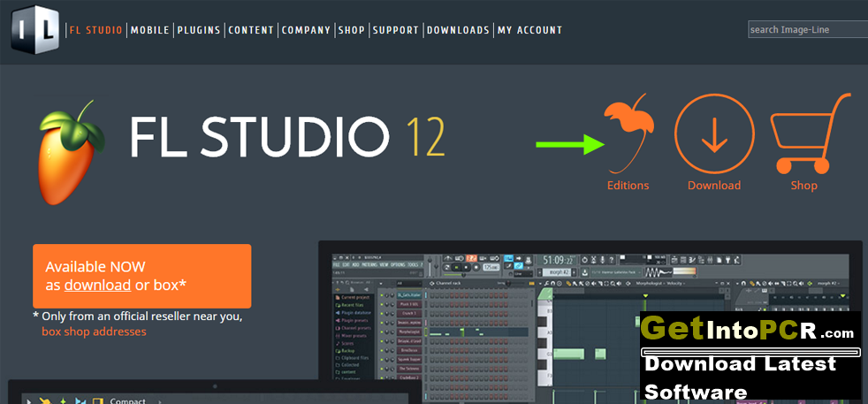Screen dimensions: 868x404
Task: Open the plugin picker plug icon in FL toolbar
Action: coord(728,260)
